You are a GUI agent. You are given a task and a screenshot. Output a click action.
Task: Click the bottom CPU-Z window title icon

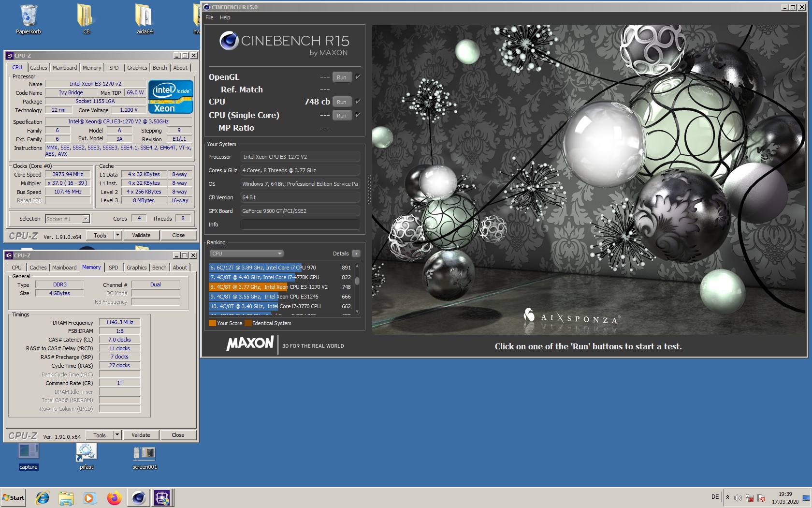[9, 255]
